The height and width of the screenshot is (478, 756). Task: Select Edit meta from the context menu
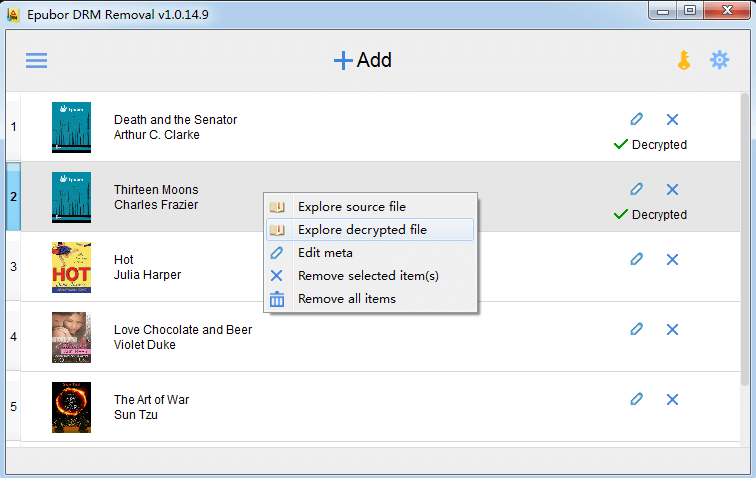(370, 253)
